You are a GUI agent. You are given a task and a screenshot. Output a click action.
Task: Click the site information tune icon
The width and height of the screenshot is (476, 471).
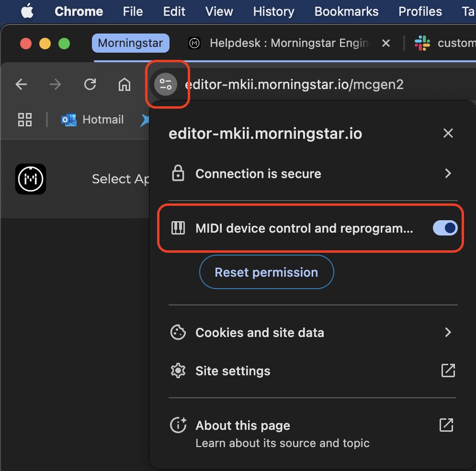coord(166,85)
